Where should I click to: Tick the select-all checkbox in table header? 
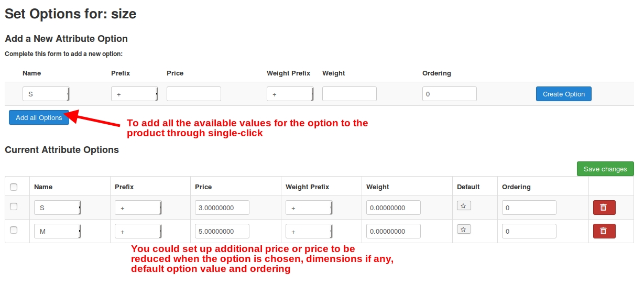coord(14,187)
